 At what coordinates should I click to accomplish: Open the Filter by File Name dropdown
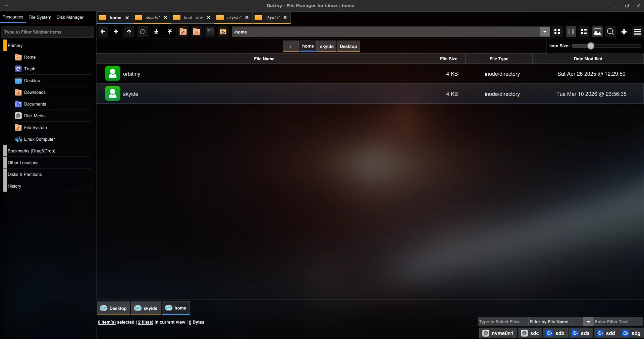click(588, 322)
